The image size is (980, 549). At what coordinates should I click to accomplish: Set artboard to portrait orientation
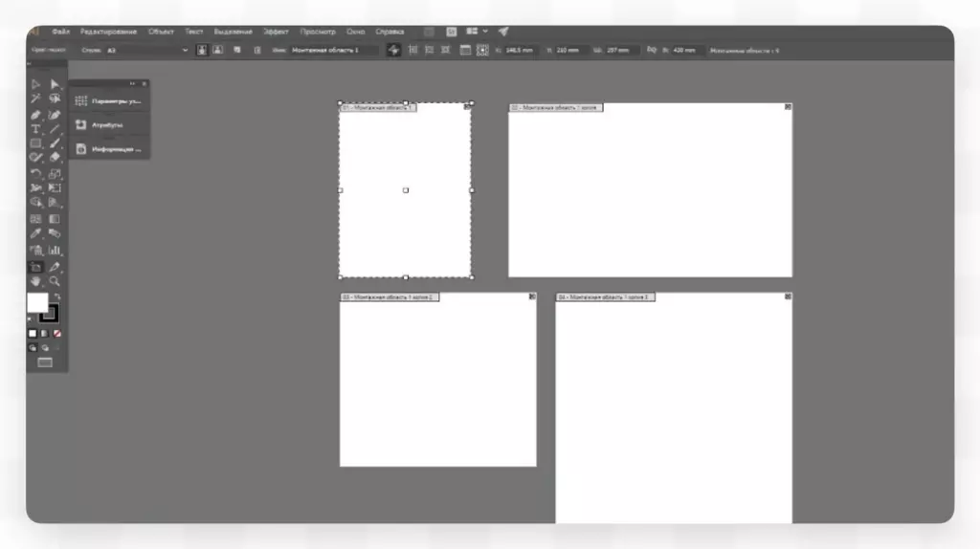(202, 50)
